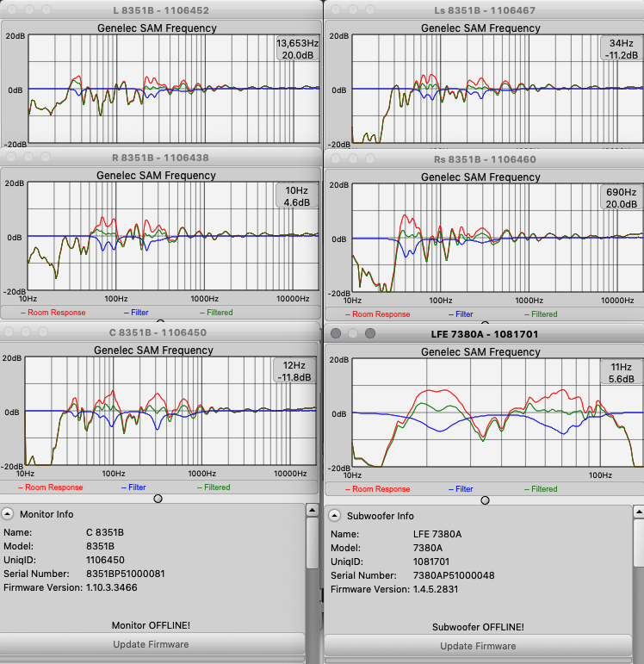The width and height of the screenshot is (644, 664).
Task: Click Filter legend in LFE 7380A window
Action: pos(461,489)
